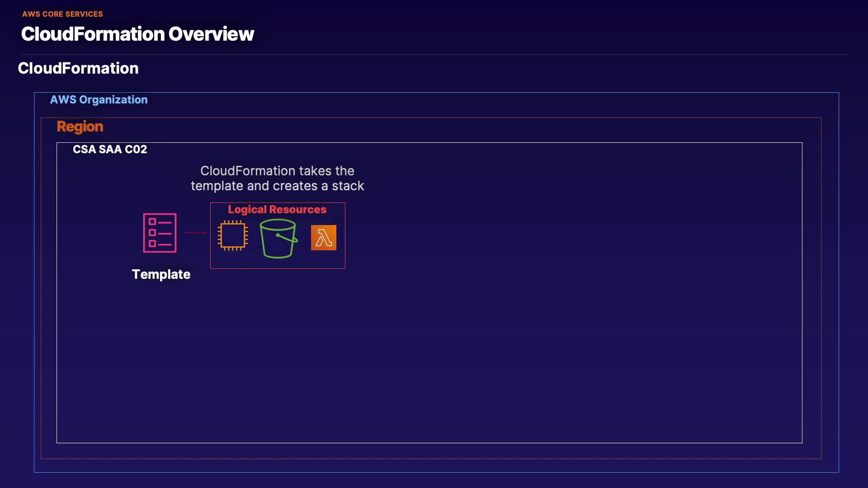The height and width of the screenshot is (488, 868).
Task: Click 'CloudFormation' in the large slide title
Action: 93,34
